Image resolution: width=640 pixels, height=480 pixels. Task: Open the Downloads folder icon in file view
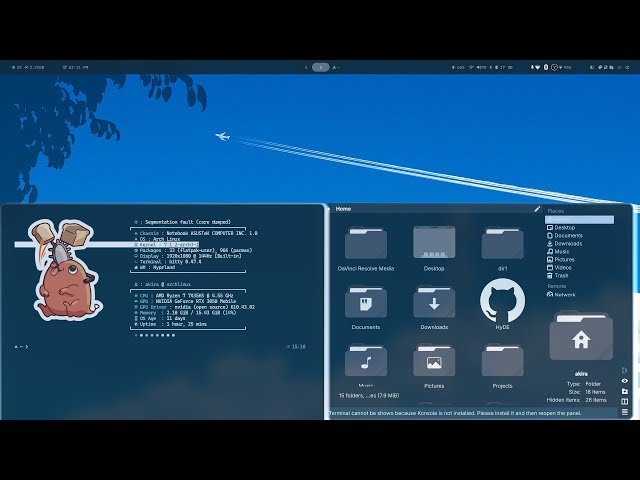(x=434, y=302)
